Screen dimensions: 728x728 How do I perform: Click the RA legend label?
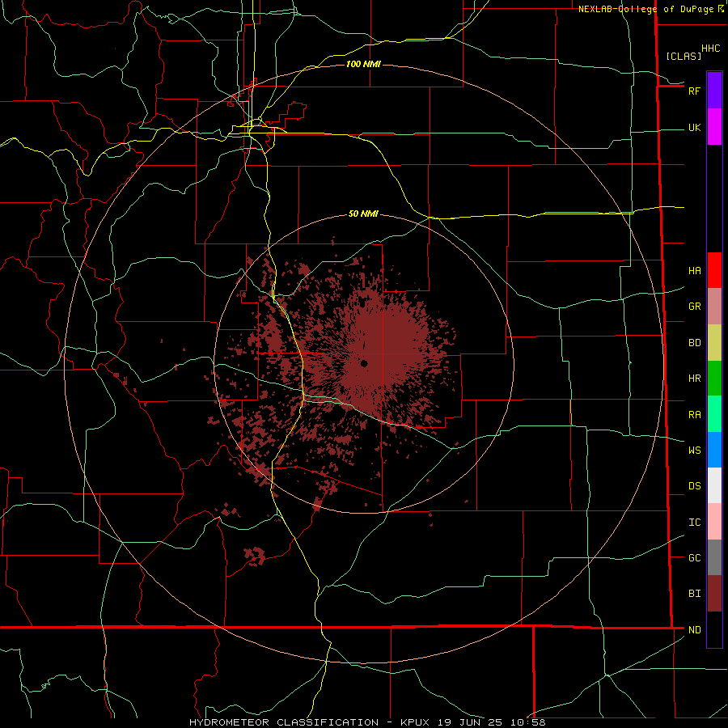(x=694, y=414)
